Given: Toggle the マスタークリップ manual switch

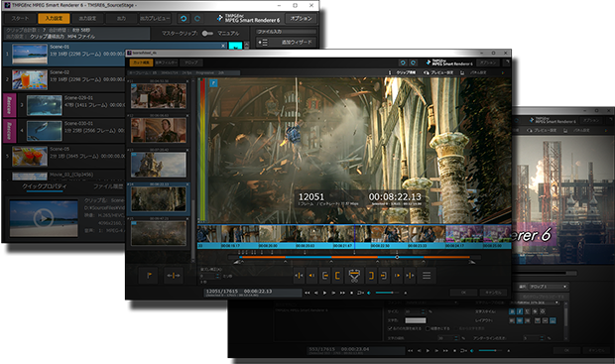Looking at the screenshot, I should 207,34.
